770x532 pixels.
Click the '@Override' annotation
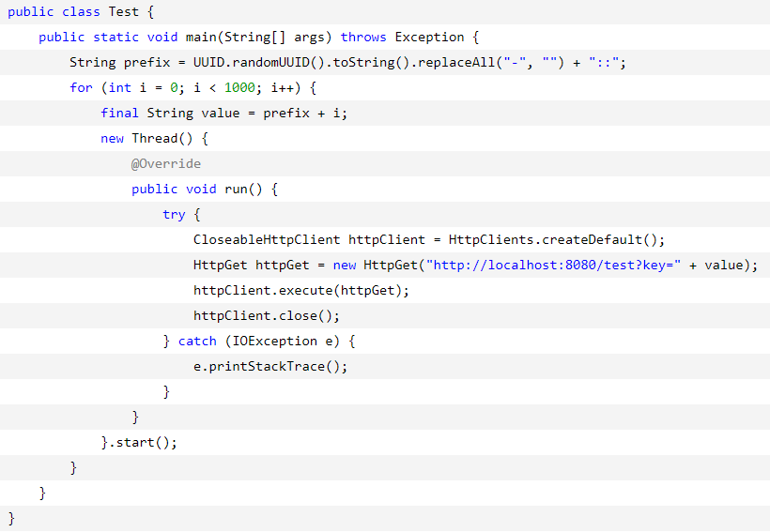pyautogui.click(x=166, y=164)
